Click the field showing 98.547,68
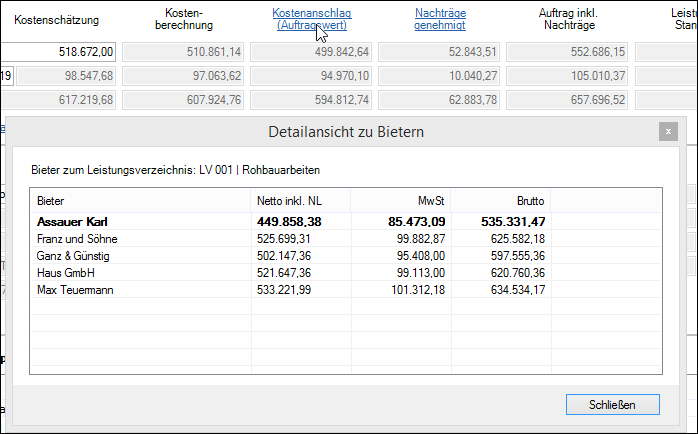698x434 pixels. coord(66,76)
